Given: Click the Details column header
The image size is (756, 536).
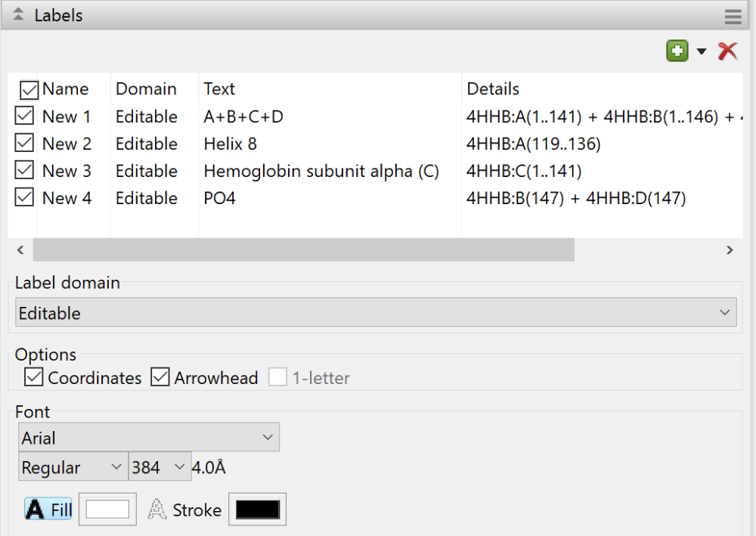Looking at the screenshot, I should pos(493,89).
